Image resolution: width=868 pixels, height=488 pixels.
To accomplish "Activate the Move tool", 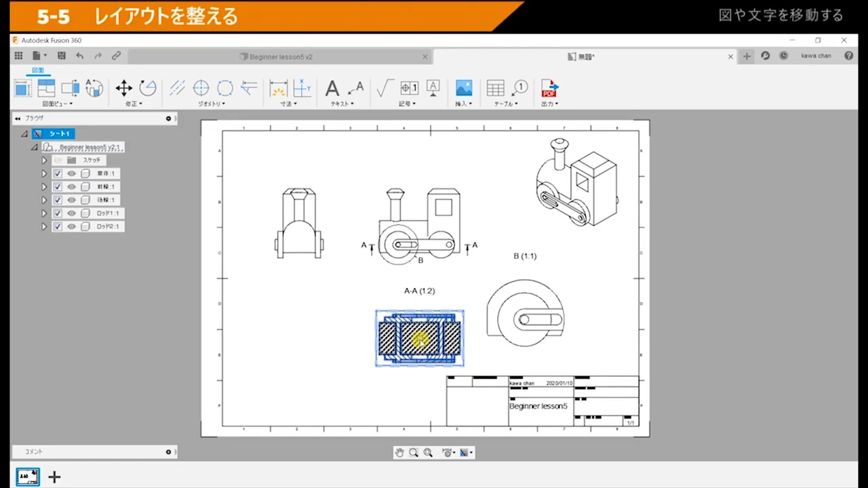I will (x=123, y=88).
